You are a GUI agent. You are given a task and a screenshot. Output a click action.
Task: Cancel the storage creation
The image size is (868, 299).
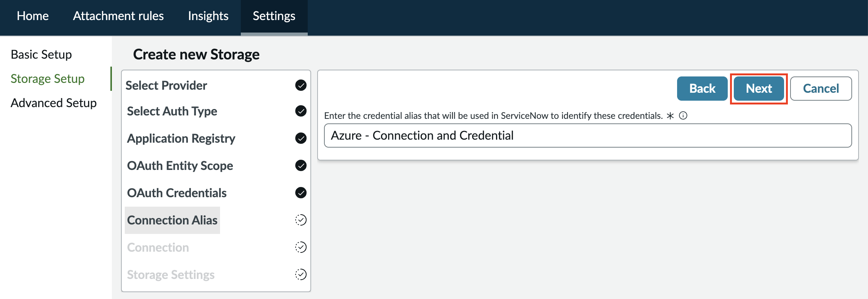point(821,89)
